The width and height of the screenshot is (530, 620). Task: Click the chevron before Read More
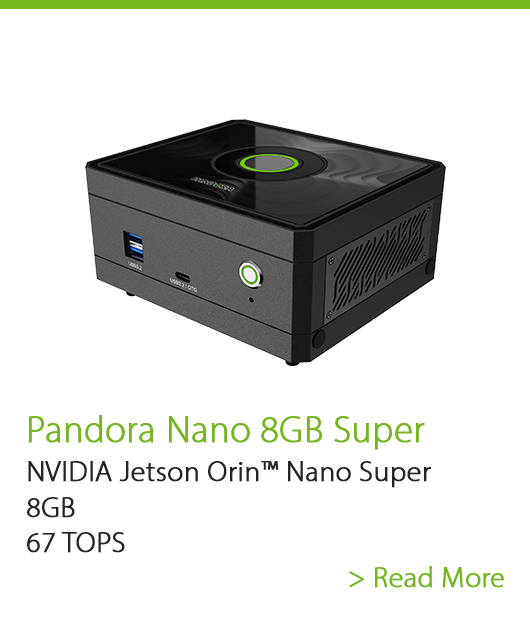pyautogui.click(x=356, y=579)
